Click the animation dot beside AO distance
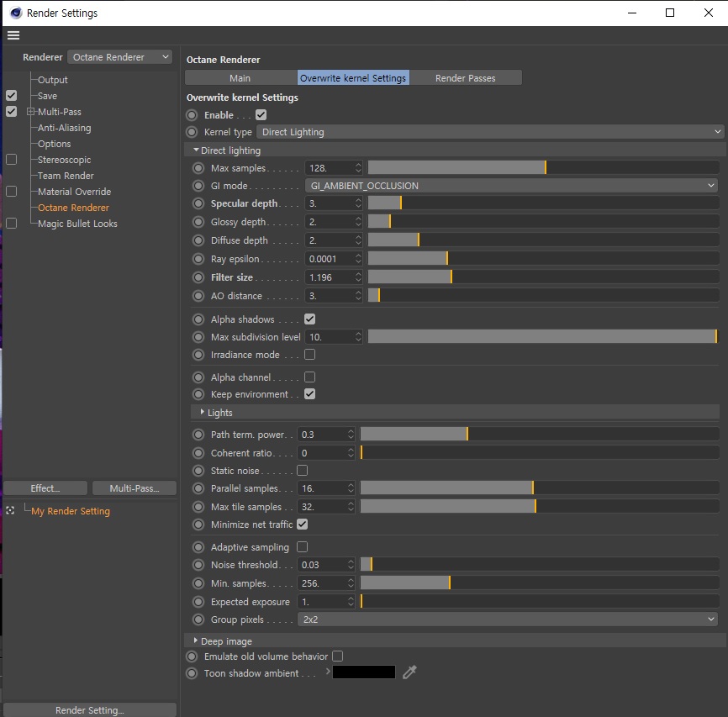Image resolution: width=728 pixels, height=717 pixels. click(x=198, y=296)
